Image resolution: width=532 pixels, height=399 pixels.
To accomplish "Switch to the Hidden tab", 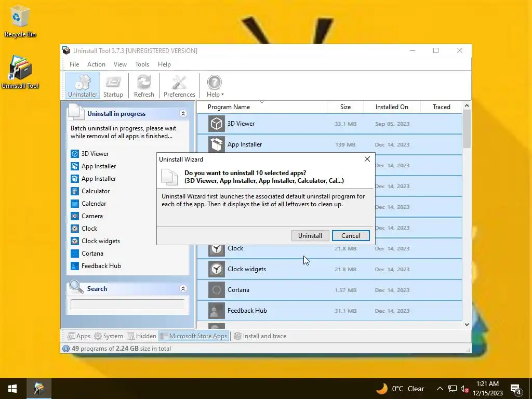I will point(141,336).
